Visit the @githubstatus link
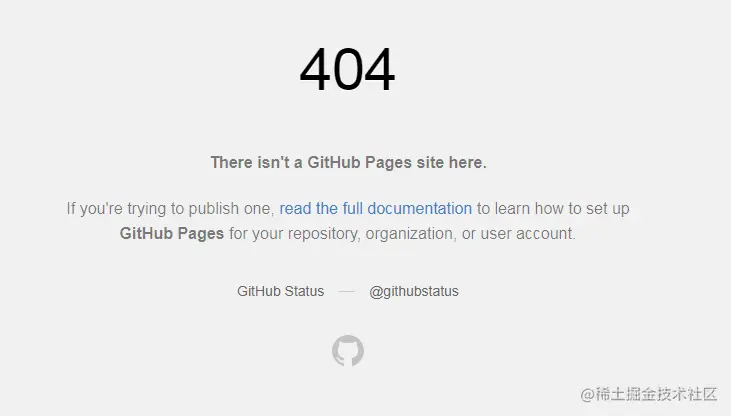 [414, 291]
